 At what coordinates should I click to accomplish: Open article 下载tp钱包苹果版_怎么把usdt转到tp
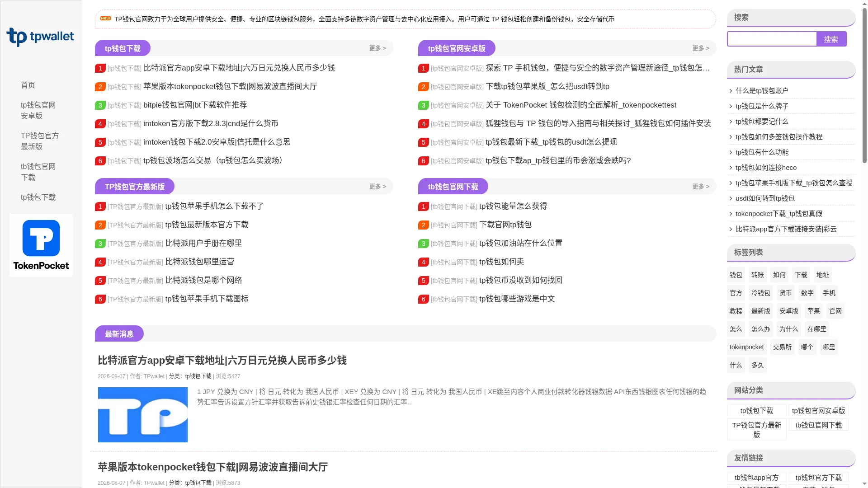[x=547, y=86]
